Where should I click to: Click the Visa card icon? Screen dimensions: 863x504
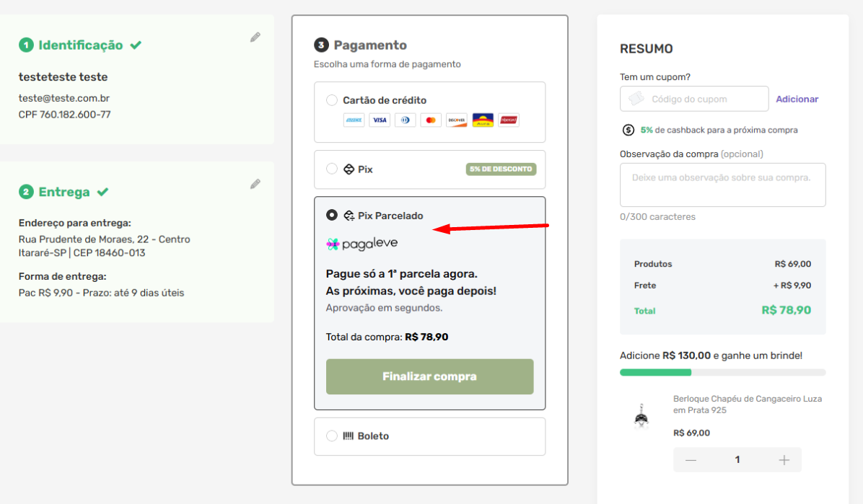(380, 120)
